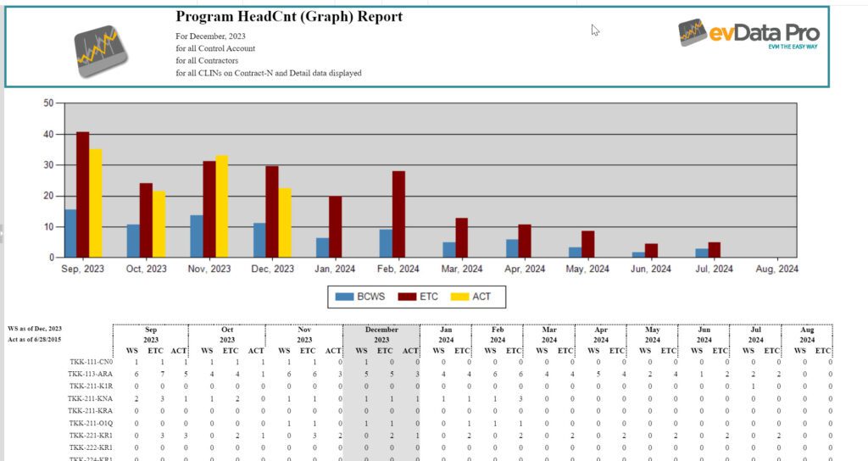Click the 50 value on the y-axis

[x=48, y=103]
